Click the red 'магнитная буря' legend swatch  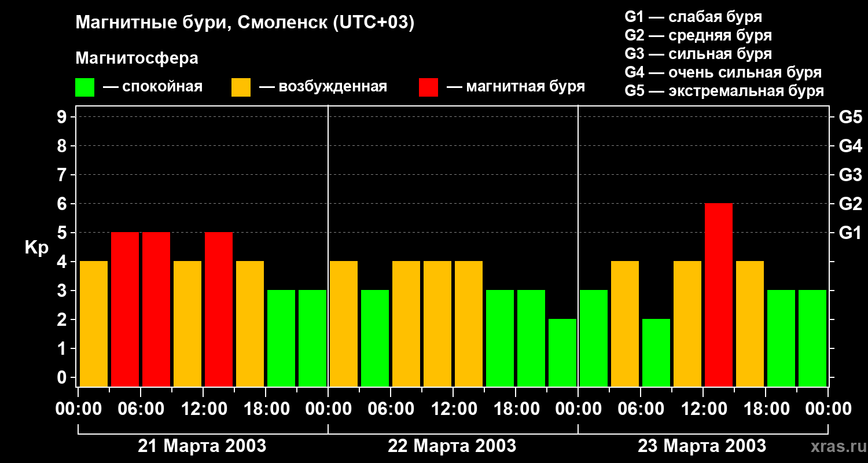tap(428, 87)
